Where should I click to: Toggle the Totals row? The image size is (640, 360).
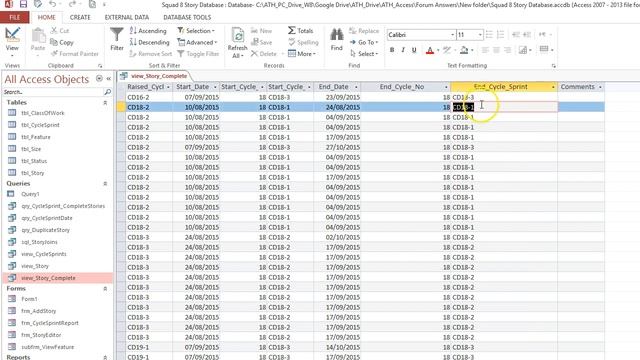click(300, 31)
